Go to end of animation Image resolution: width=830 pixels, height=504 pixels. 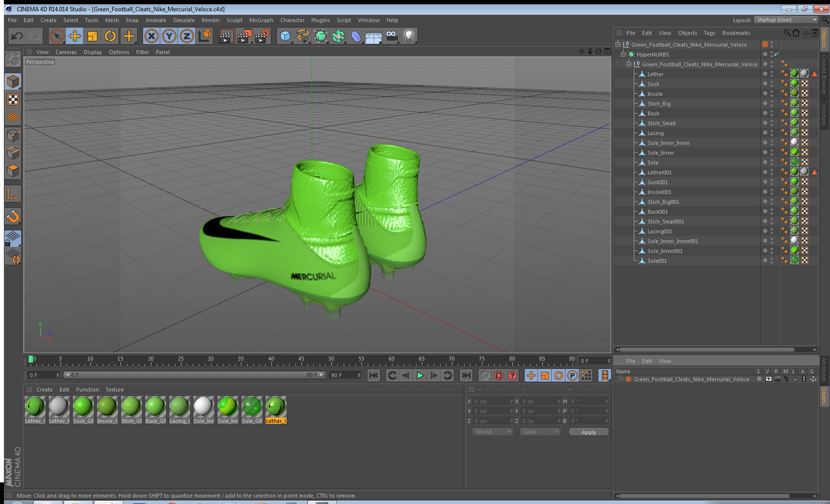coord(466,375)
